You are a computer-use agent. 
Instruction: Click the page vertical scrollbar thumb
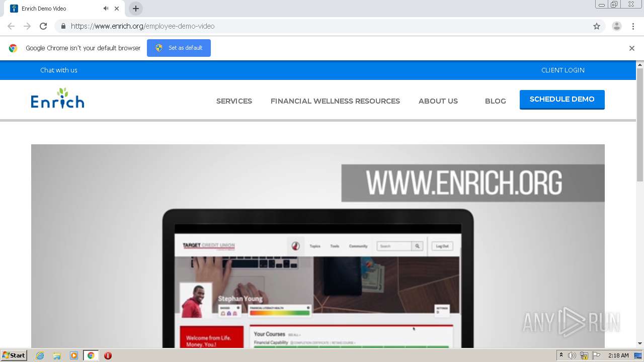[640, 125]
